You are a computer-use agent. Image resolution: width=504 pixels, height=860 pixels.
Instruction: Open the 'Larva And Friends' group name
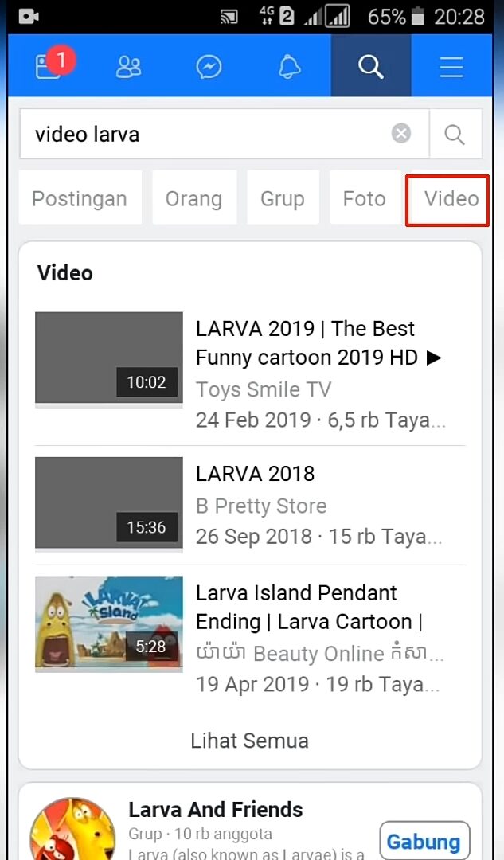click(216, 810)
